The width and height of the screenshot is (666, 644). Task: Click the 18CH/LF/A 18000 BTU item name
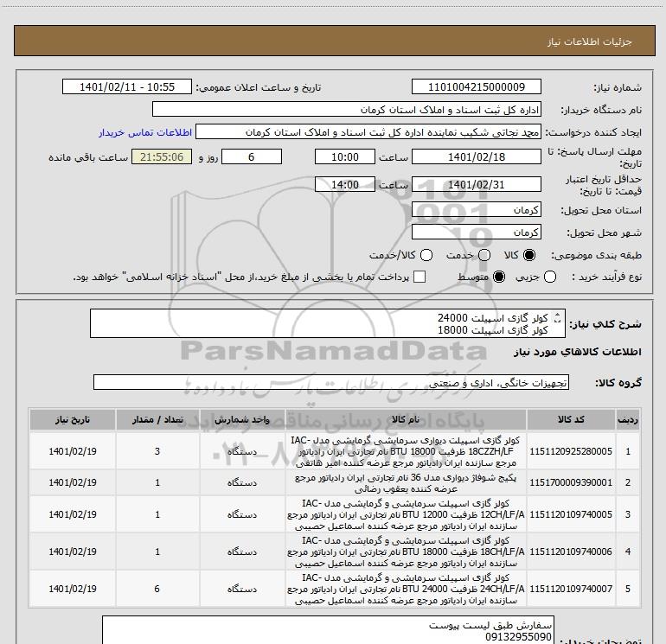point(406,552)
